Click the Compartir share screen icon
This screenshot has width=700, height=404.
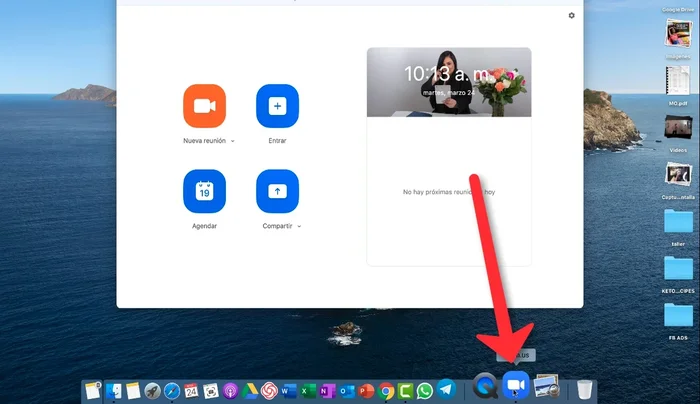pyautogui.click(x=277, y=191)
